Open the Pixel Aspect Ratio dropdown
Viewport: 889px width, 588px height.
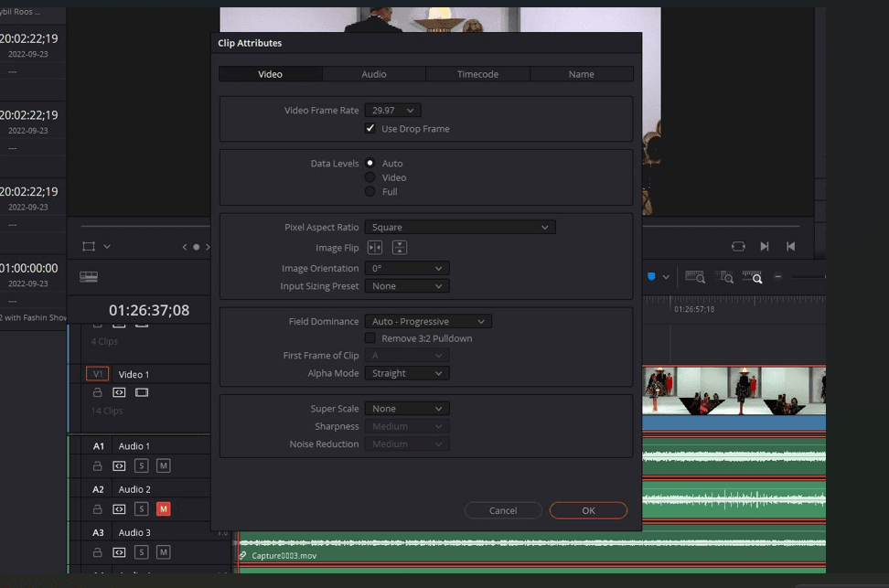(x=459, y=227)
